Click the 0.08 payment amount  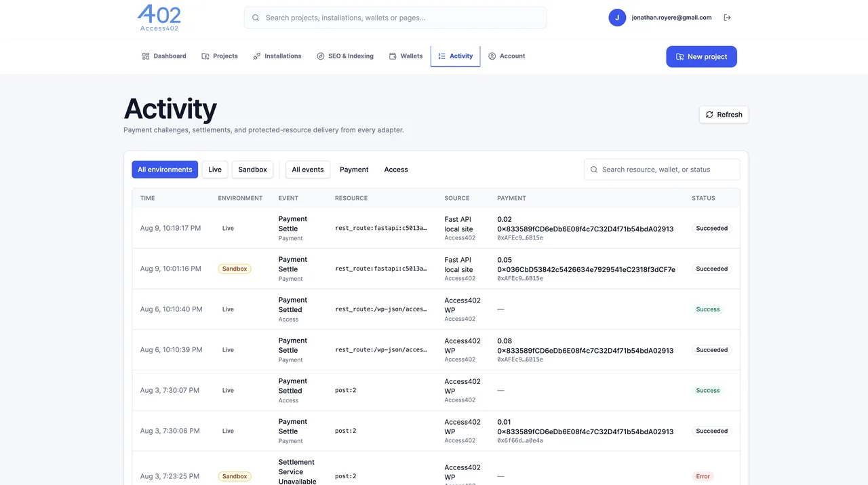point(505,341)
